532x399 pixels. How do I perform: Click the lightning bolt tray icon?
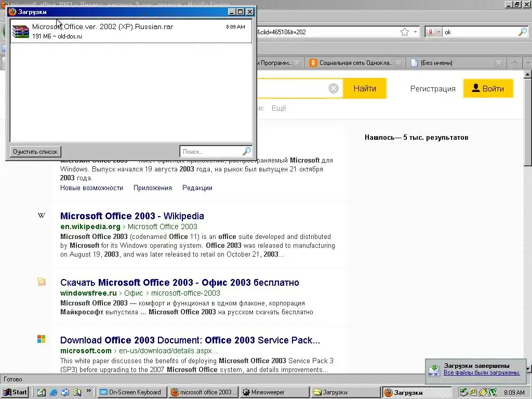pyautogui.click(x=483, y=393)
